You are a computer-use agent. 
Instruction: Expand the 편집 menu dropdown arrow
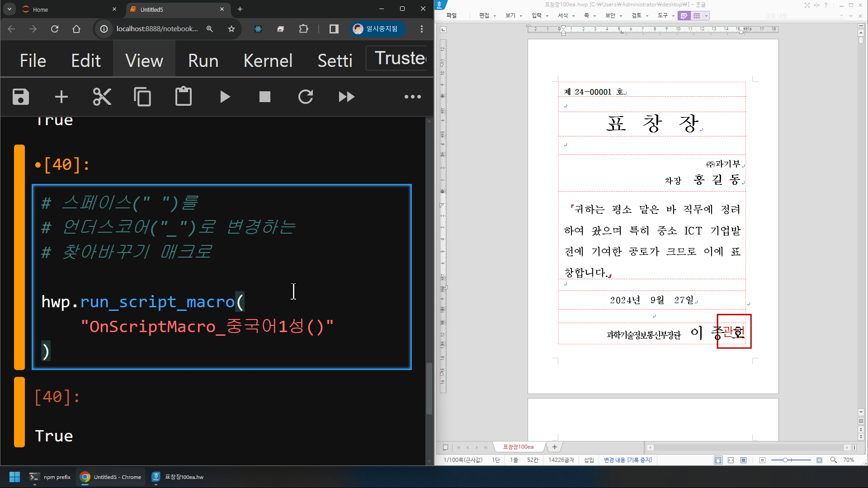point(495,16)
